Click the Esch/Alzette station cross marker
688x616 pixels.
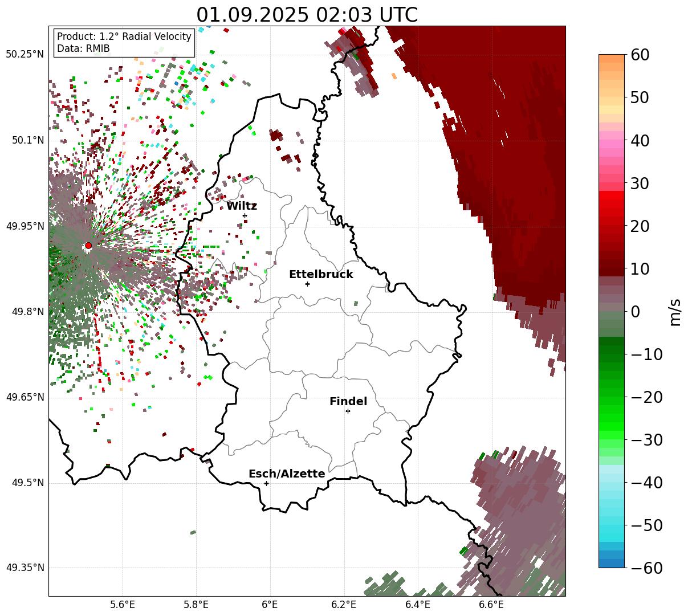pyautogui.click(x=266, y=483)
